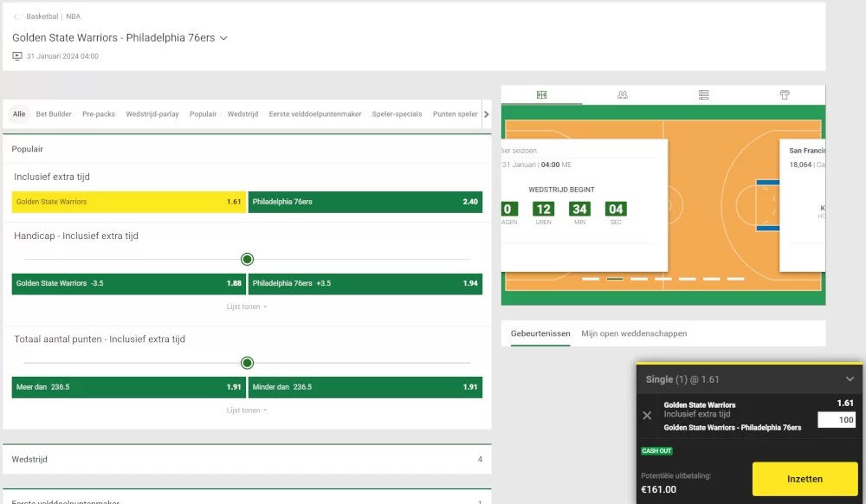The image size is (866, 504).
Task: Bet Meer dan 236.5 at 1.91
Action: [x=129, y=387]
